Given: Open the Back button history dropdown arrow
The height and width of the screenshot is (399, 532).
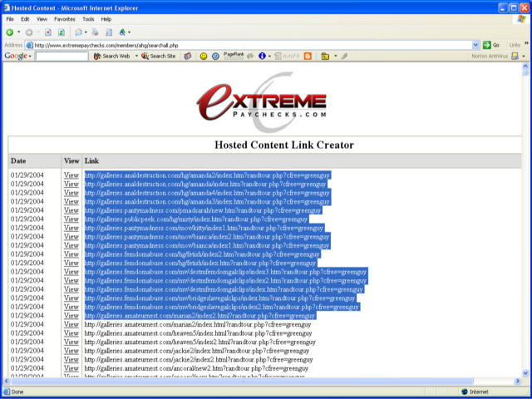Looking at the screenshot, I should (19, 32).
